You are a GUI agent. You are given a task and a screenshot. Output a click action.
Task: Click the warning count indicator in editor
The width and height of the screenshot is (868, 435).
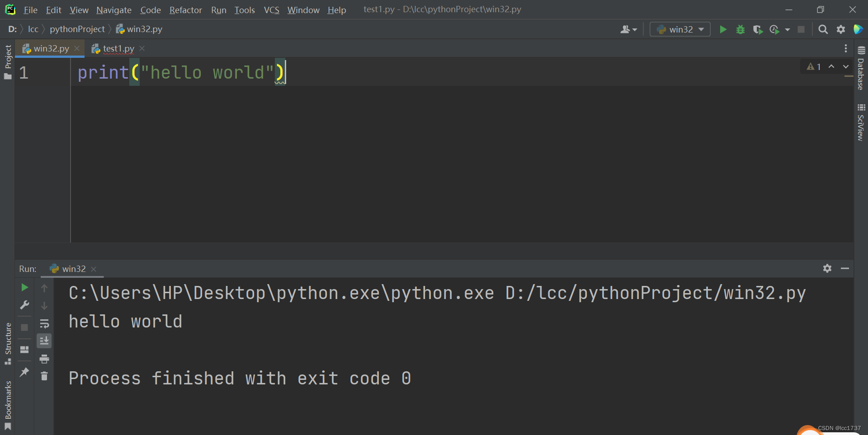click(814, 67)
